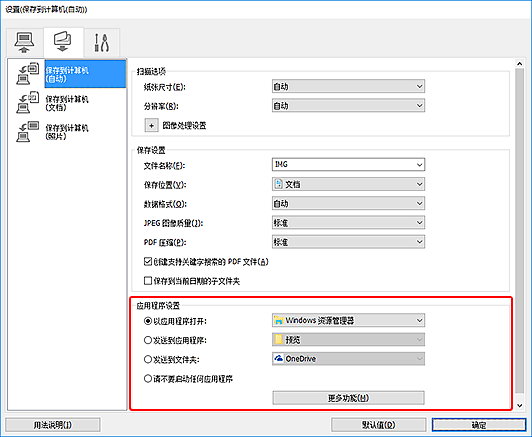Select 请不要启动任何应用程序 radio button
The height and width of the screenshot is (437, 532).
148,379
